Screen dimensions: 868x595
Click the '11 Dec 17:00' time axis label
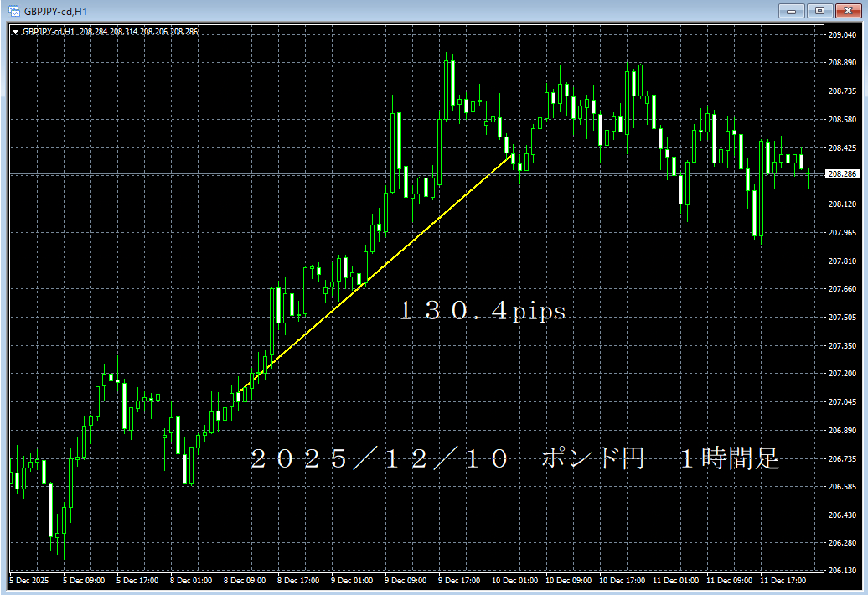783,581
